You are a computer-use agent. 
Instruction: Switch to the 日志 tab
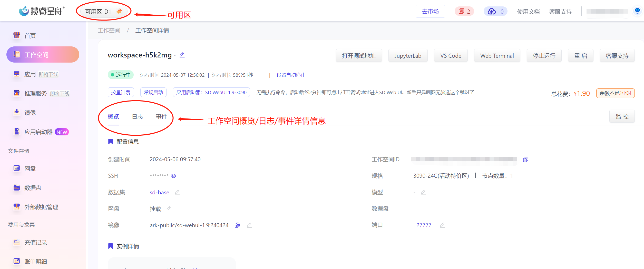click(137, 117)
